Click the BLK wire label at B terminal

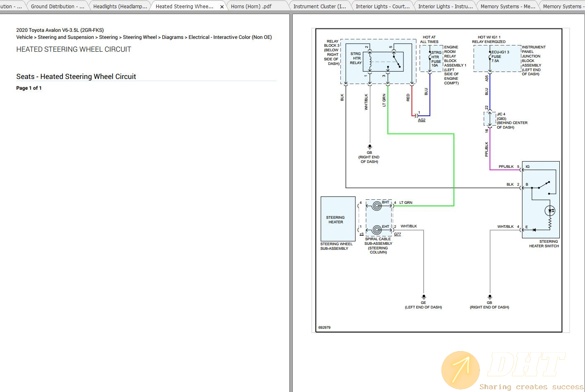510,184
